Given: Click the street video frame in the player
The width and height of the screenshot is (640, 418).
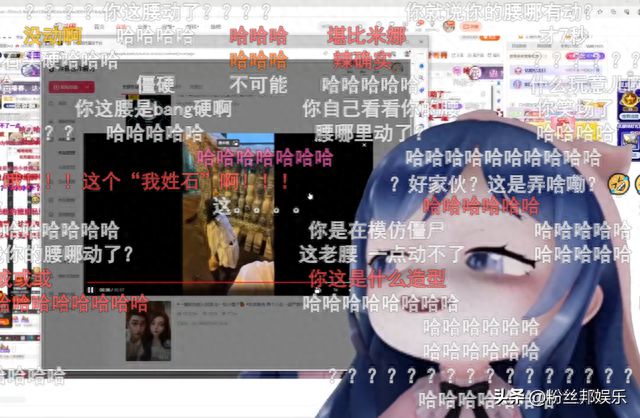Looking at the screenshot, I should click(228, 200).
